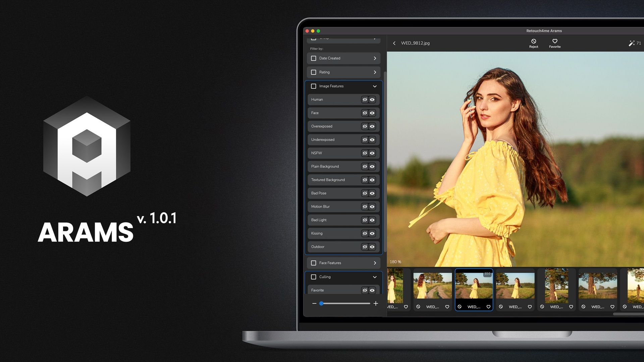Exclude Kissing with crossed-eye icon
Image resolution: width=644 pixels, height=362 pixels.
click(365, 234)
